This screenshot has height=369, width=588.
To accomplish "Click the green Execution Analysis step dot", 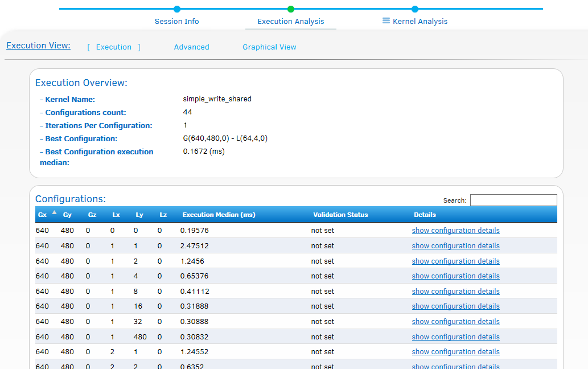I will (291, 9).
